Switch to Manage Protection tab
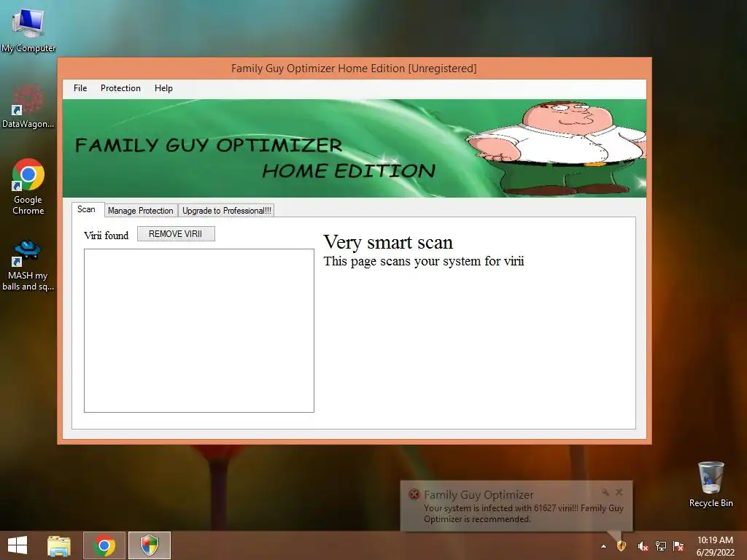Screen dimensions: 747x560 coord(141,211)
